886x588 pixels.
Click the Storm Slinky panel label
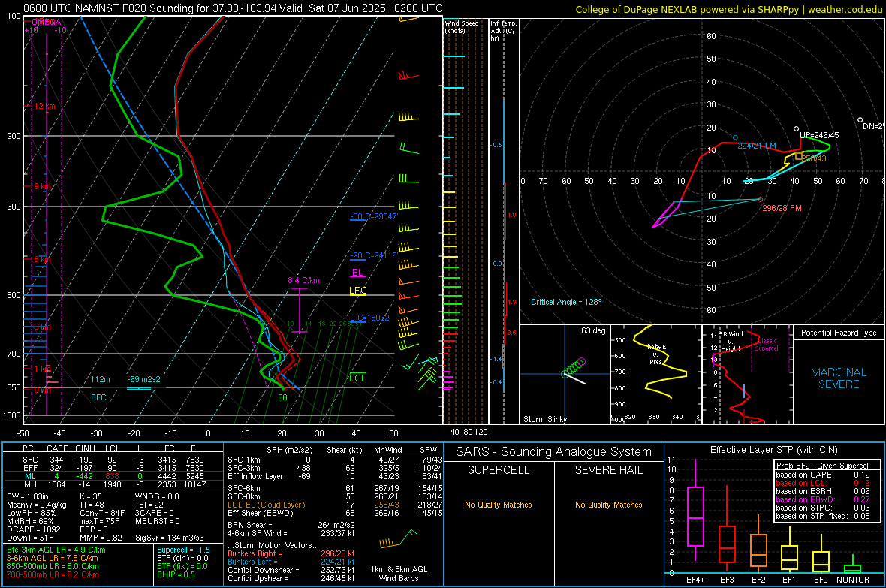click(x=544, y=419)
